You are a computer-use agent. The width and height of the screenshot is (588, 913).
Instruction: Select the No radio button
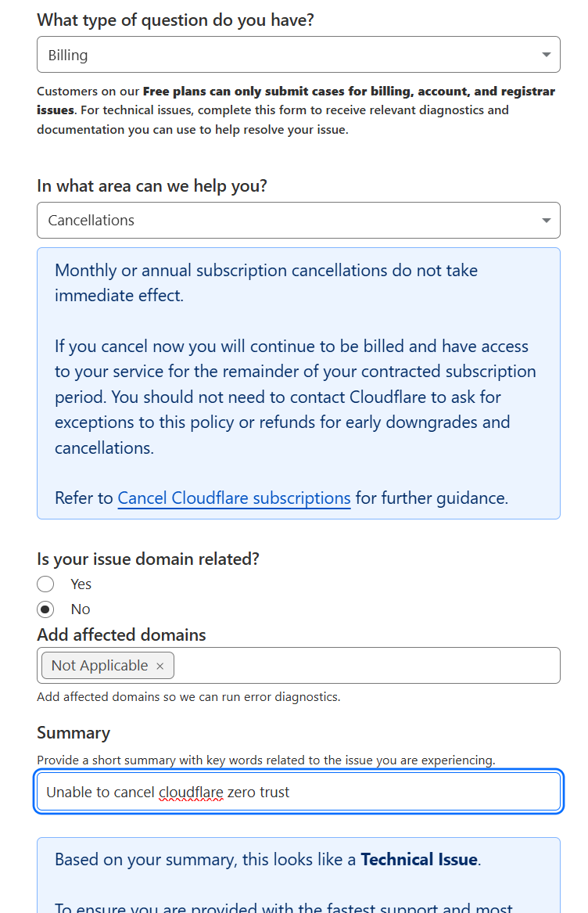(x=45, y=609)
